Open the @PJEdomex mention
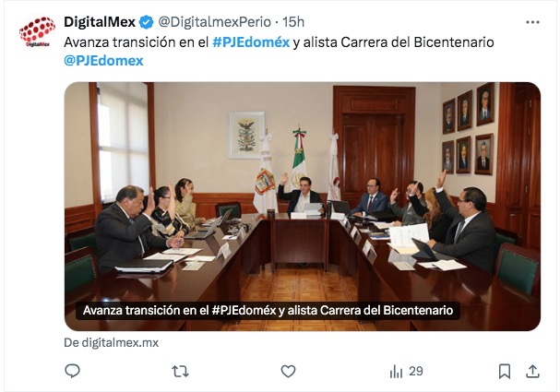 [103, 61]
